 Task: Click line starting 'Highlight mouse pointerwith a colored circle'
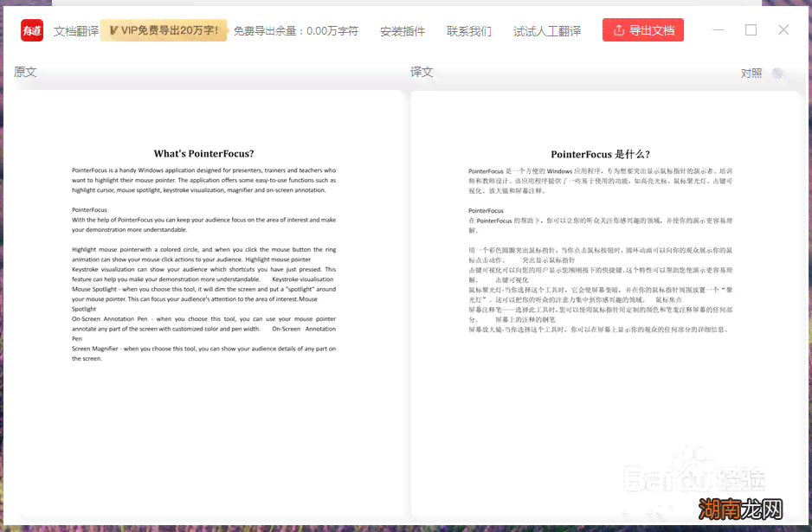pos(203,249)
